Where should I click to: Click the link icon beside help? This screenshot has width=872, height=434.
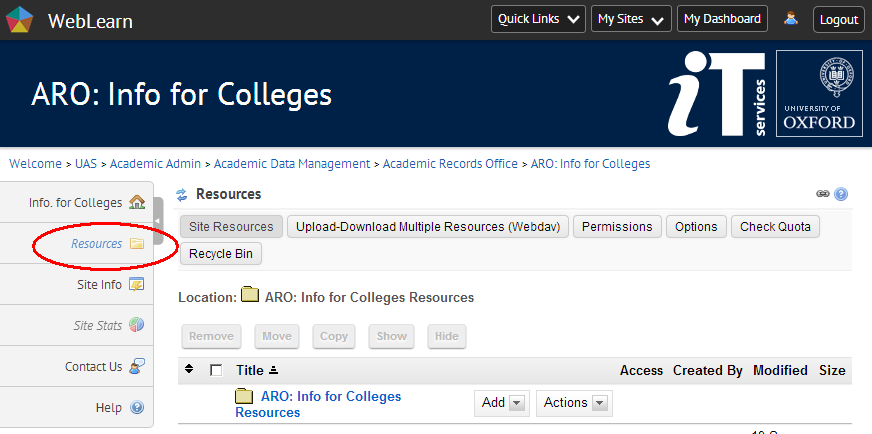coord(823,195)
